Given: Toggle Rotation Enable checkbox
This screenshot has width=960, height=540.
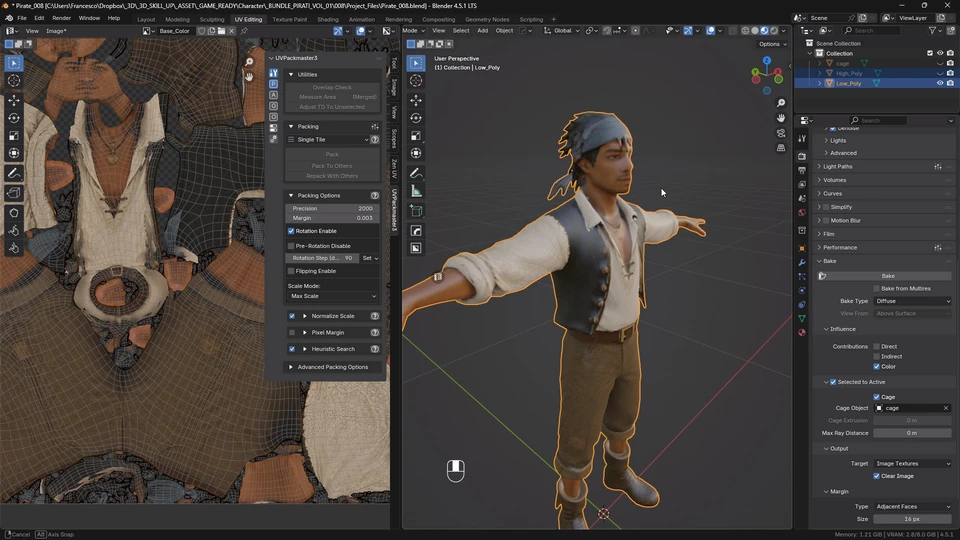Looking at the screenshot, I should pos(291,231).
